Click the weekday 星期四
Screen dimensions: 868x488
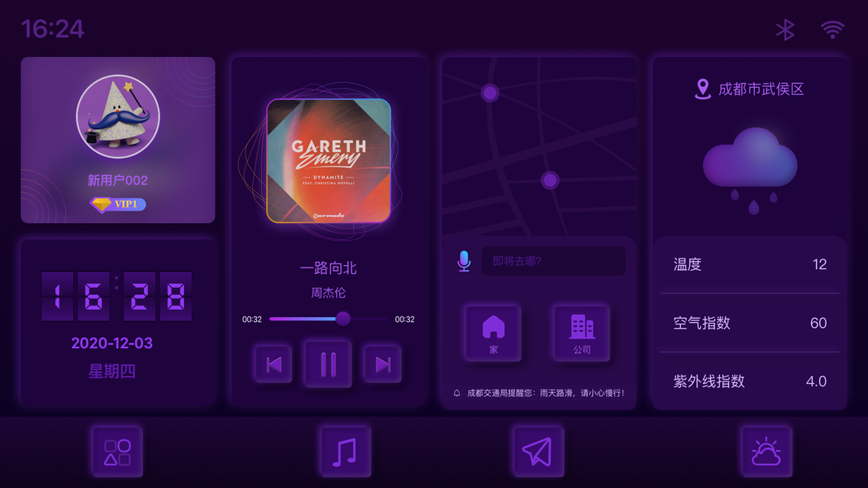[x=111, y=371]
